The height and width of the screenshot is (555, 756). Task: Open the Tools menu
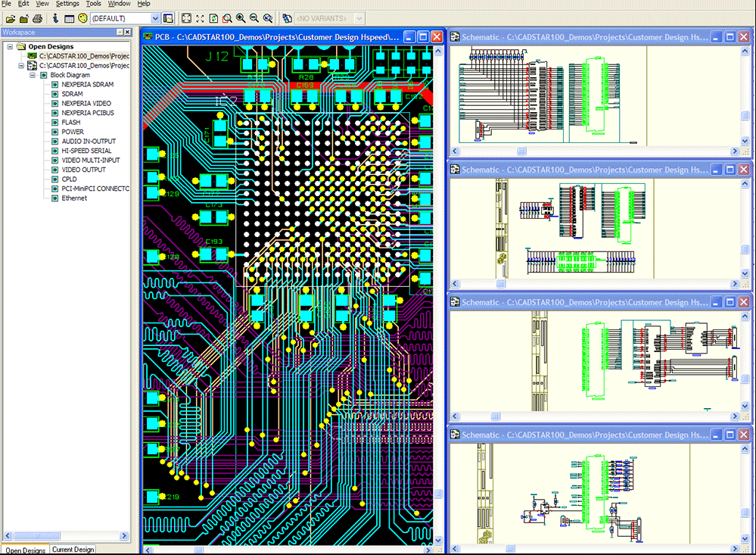[x=94, y=4]
